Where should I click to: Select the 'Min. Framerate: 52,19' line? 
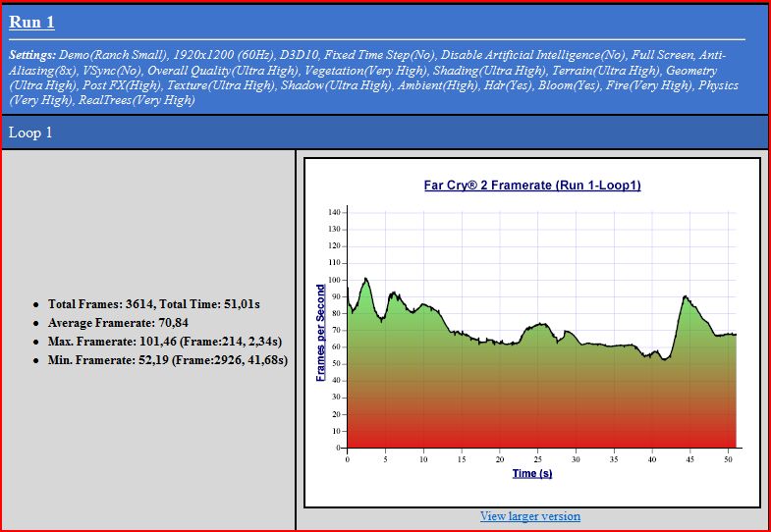[168, 360]
